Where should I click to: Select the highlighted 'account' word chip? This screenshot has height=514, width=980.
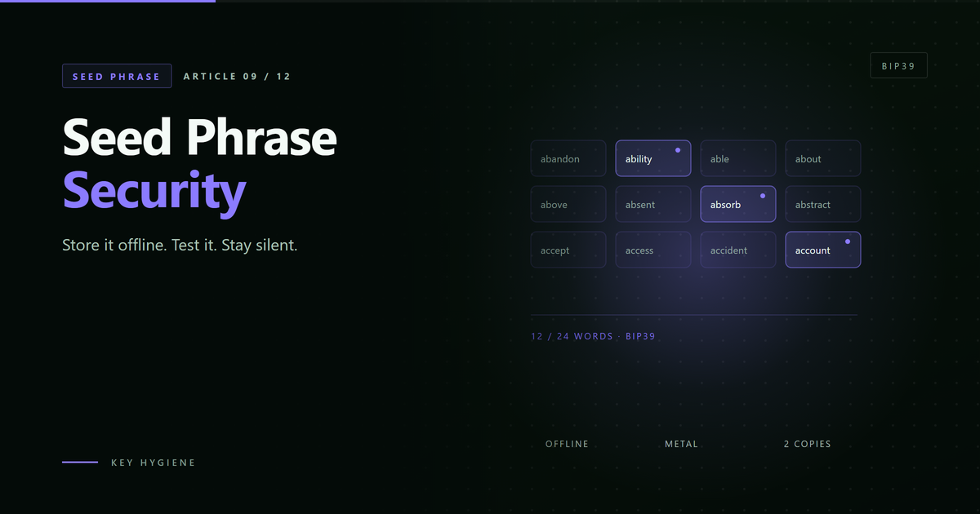tap(823, 250)
